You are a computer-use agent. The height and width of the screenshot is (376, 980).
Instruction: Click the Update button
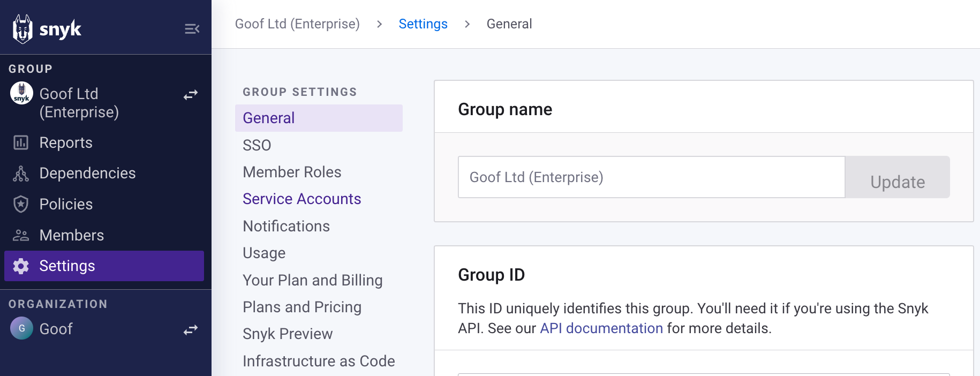(898, 177)
